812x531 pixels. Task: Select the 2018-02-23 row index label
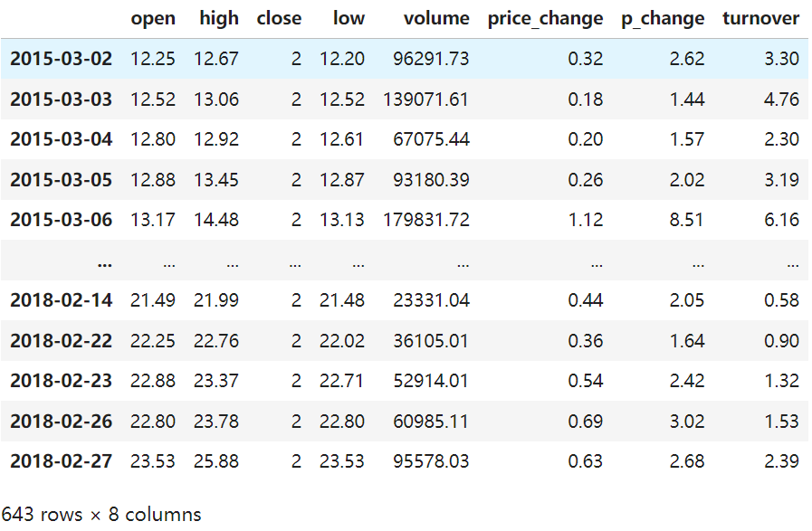pos(62,381)
